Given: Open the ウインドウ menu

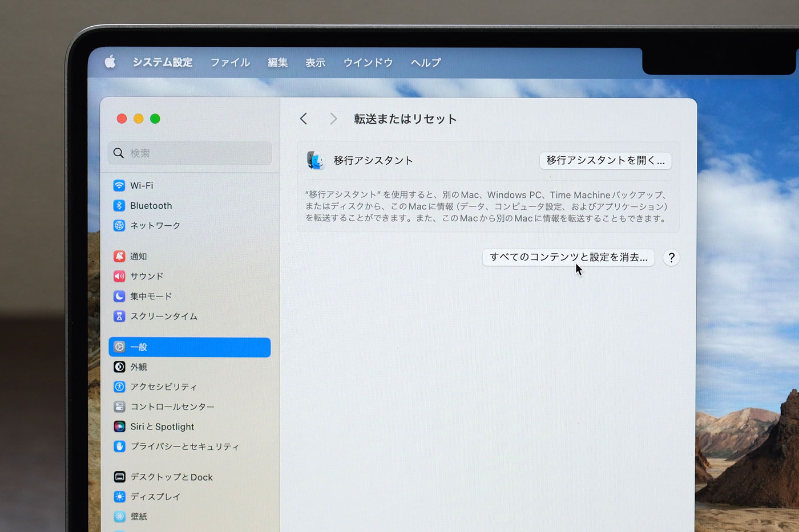Looking at the screenshot, I should click(x=368, y=62).
